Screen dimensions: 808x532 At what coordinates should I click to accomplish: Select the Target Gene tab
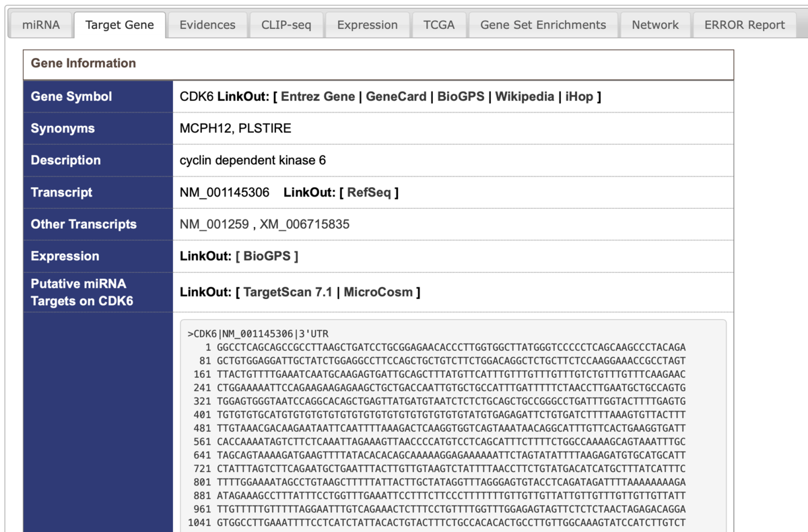pos(120,25)
